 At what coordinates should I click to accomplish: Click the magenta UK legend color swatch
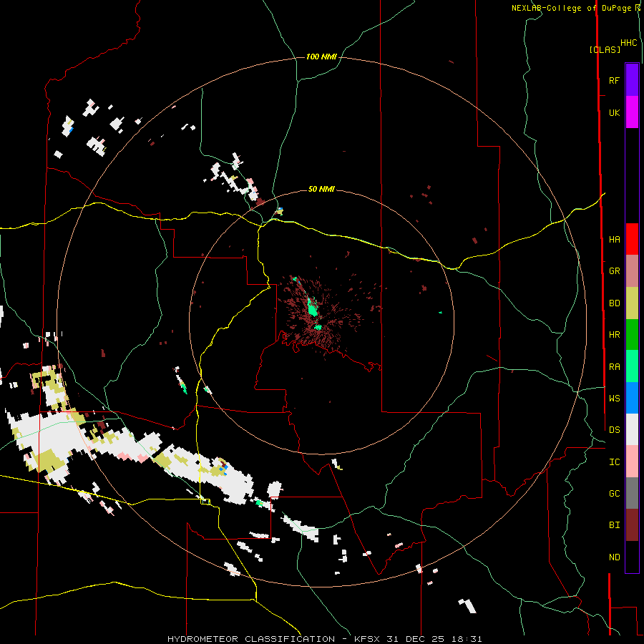pos(632,112)
